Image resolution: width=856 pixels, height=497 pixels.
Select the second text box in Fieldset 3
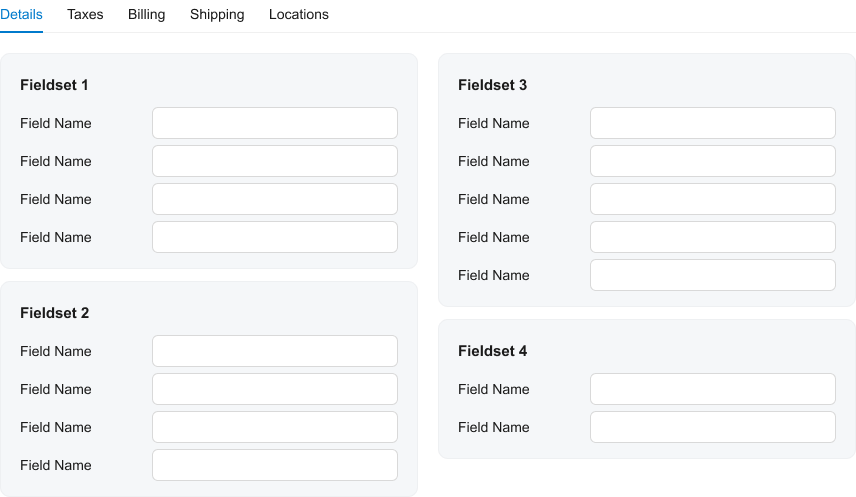(713, 161)
